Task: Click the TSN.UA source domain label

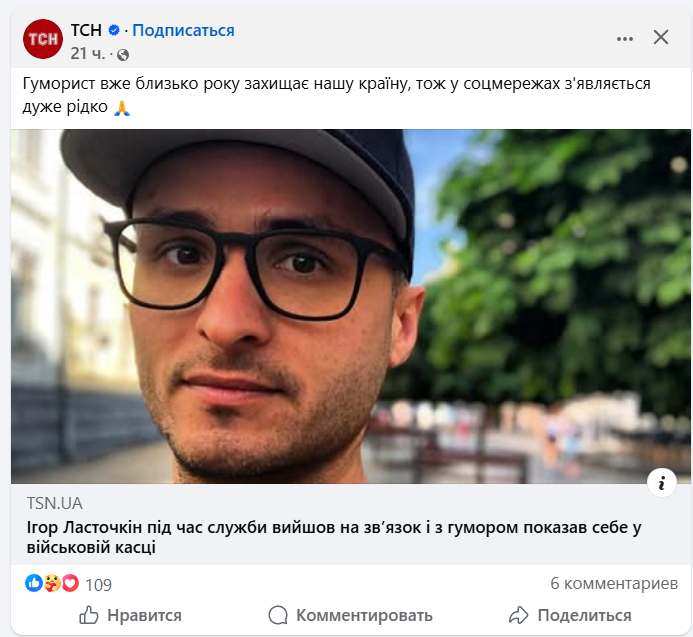Action: [x=55, y=503]
